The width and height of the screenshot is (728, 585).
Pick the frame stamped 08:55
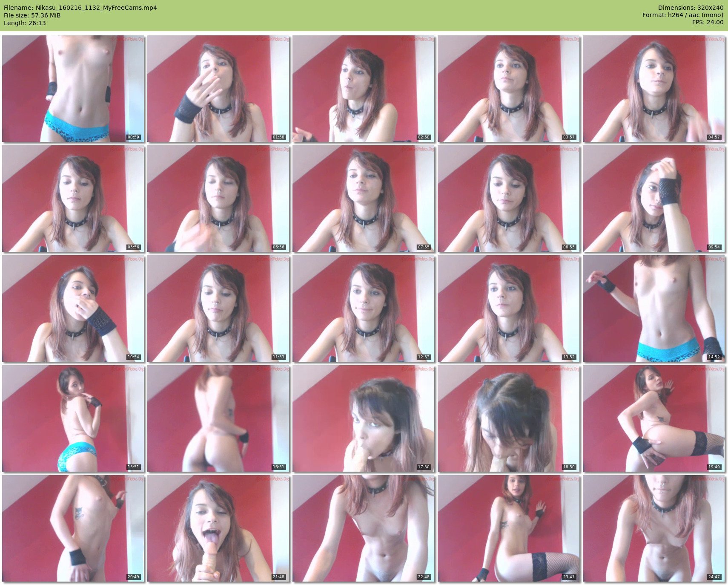click(509, 199)
